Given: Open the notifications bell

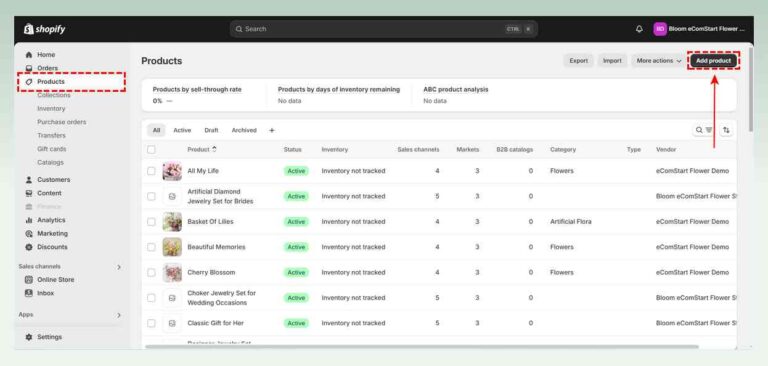Looking at the screenshot, I should point(639,29).
